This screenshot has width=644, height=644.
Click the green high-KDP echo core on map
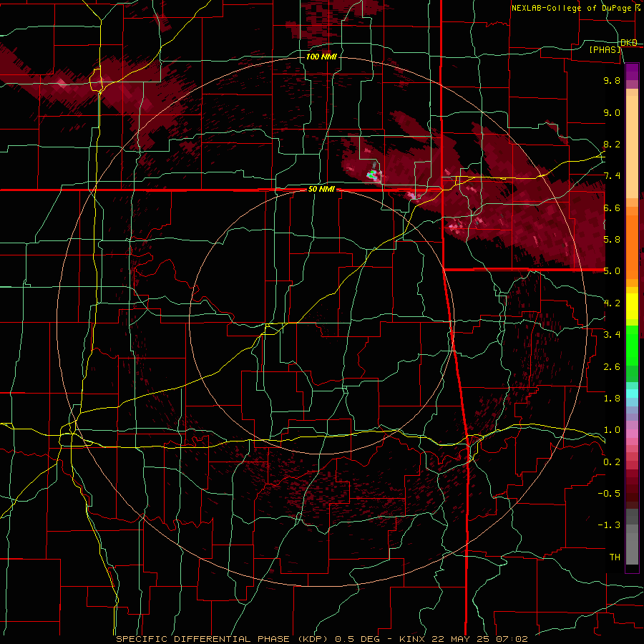tap(372, 175)
